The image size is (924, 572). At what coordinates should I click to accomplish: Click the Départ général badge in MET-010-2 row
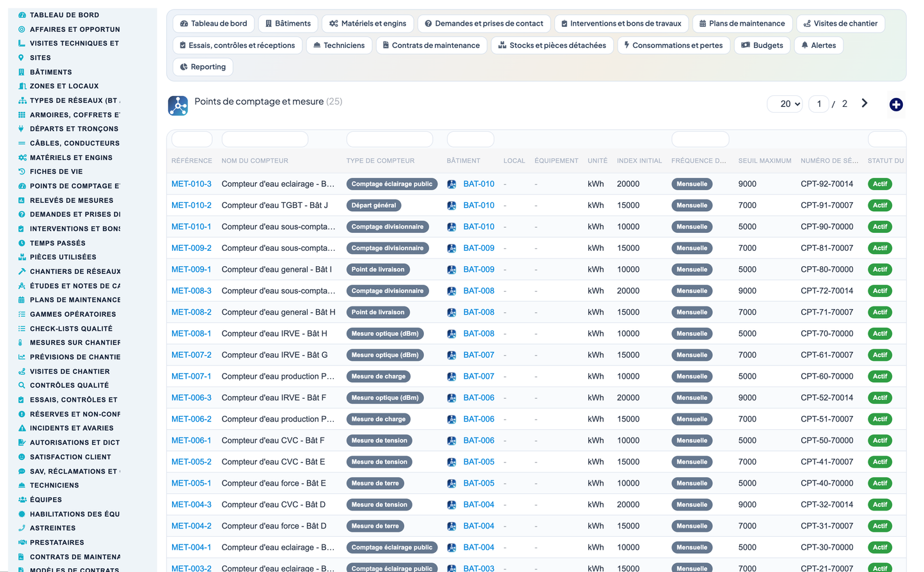click(x=374, y=205)
